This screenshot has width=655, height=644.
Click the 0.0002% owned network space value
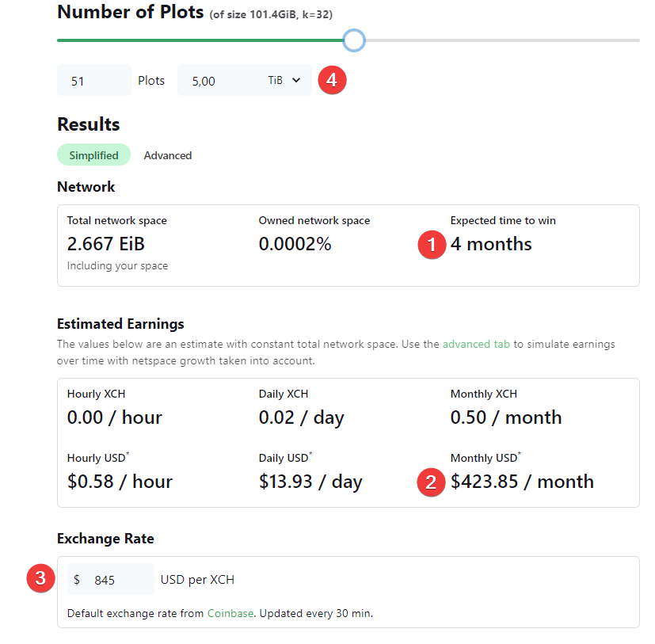click(295, 244)
